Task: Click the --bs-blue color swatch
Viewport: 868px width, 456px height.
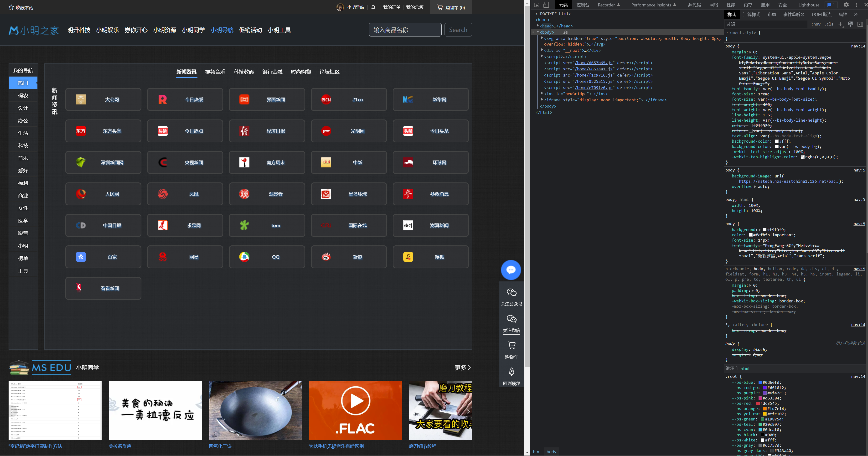Action: 760,382
